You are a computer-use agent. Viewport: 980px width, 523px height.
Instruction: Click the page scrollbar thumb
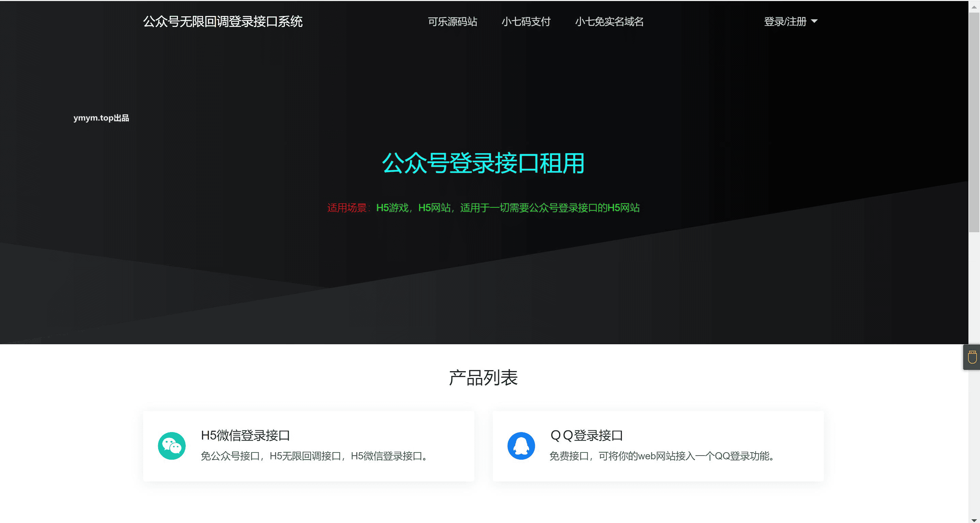(974, 122)
